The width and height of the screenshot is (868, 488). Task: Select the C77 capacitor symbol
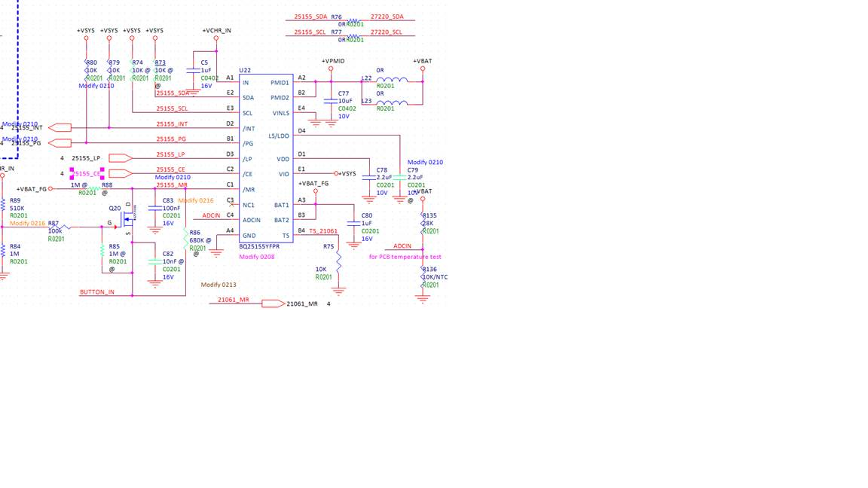(x=331, y=101)
